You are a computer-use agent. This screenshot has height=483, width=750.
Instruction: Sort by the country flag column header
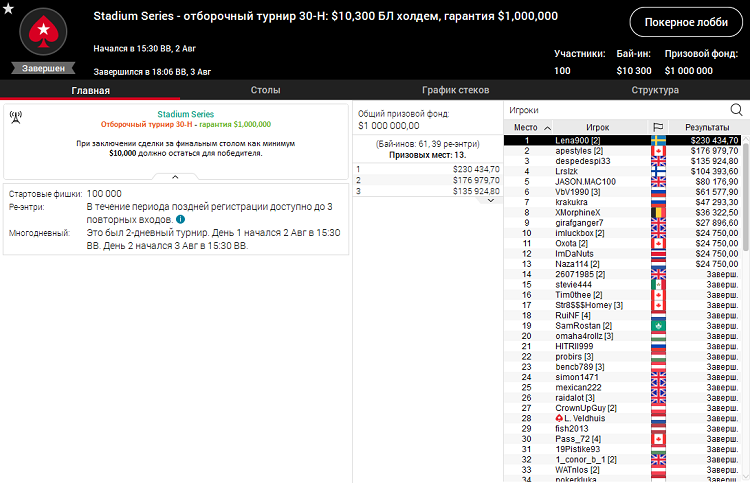coord(658,127)
